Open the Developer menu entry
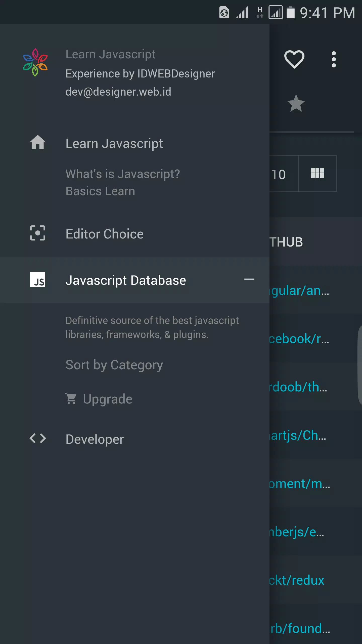 [135, 439]
